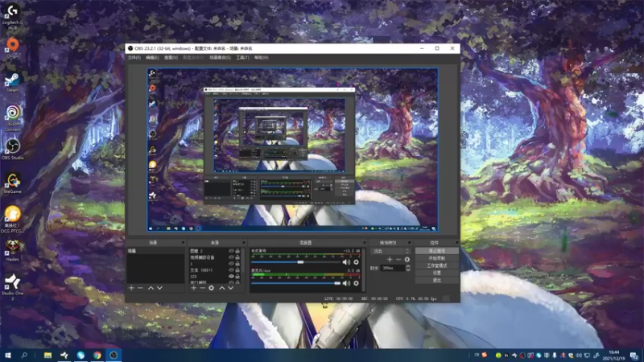Toggle lock on 视频捕获设备 source
The image size is (644, 362).
(237, 257)
